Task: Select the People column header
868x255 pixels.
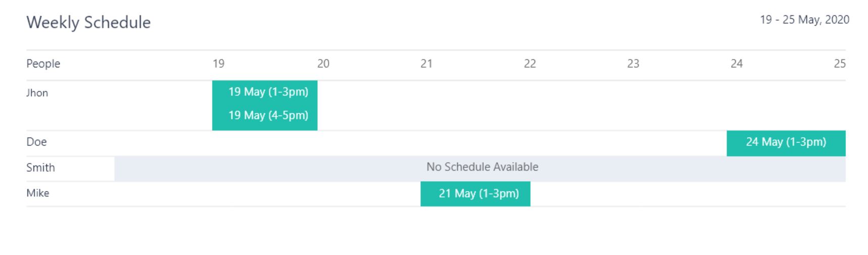Action: coord(43,64)
